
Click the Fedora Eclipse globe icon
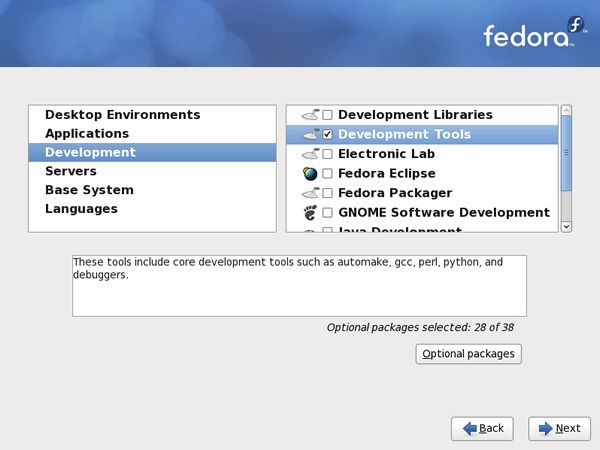click(310, 173)
